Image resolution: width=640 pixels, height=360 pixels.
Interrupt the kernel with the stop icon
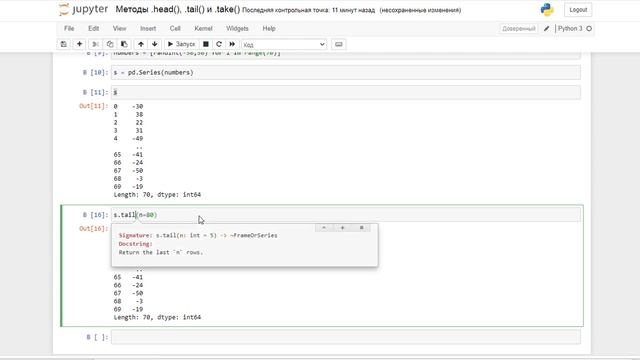tap(206, 44)
